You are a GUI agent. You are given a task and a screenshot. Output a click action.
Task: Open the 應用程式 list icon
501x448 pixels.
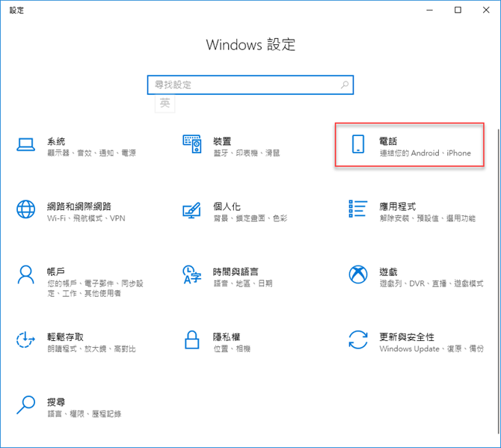pyautogui.click(x=358, y=209)
